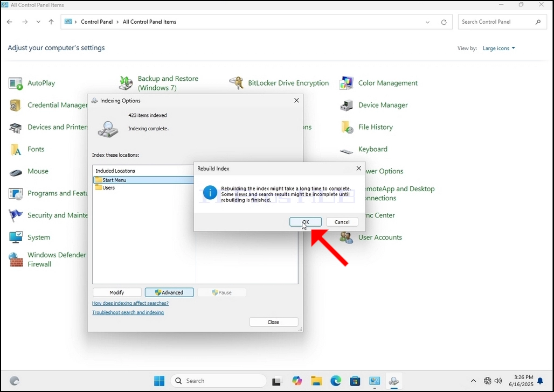Viewport: 554px width, 392px height.
Task: Click 'Control Panel' in the address breadcrumb
Action: coord(97,22)
